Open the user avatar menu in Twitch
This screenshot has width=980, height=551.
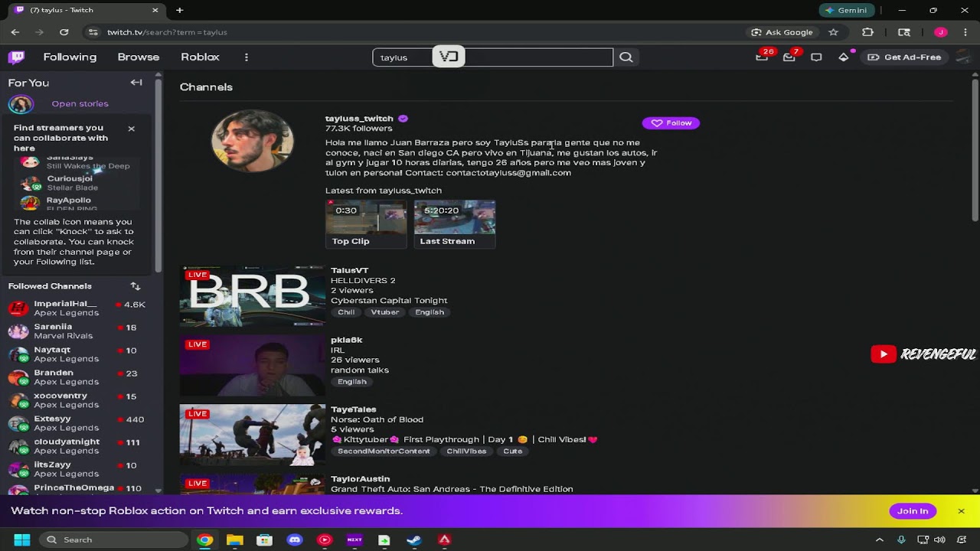[x=962, y=57]
